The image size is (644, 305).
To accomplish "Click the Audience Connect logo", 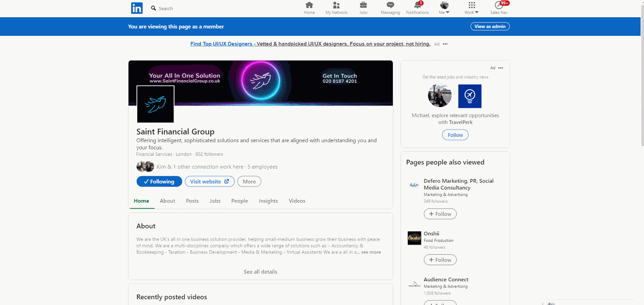I will point(414,284).
